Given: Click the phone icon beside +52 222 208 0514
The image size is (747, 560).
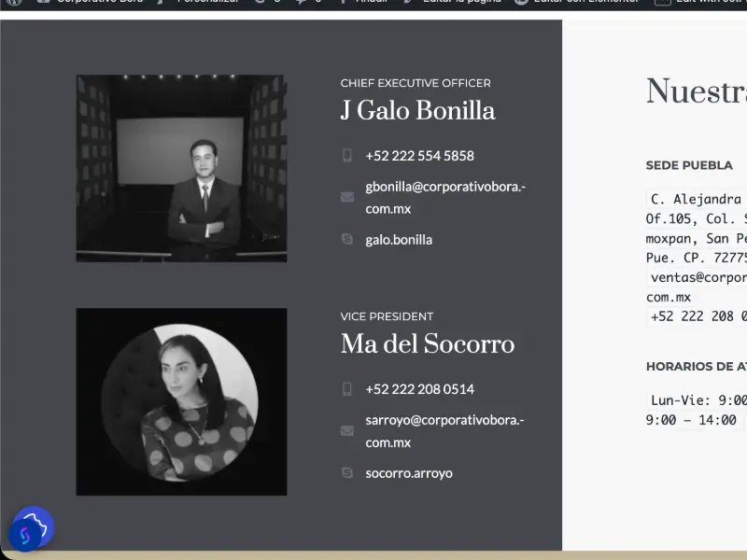Looking at the screenshot, I should [347, 389].
